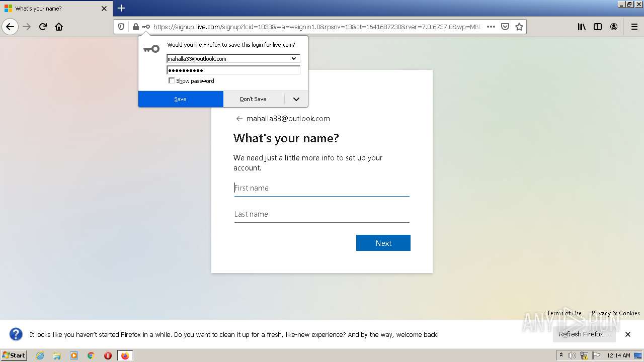This screenshot has width=644, height=362.
Task: Reload the current page
Action: pos(43,27)
